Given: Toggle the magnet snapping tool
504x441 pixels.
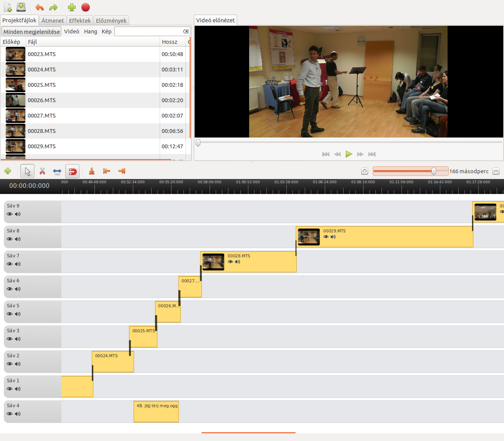Looking at the screenshot, I should (x=73, y=171).
